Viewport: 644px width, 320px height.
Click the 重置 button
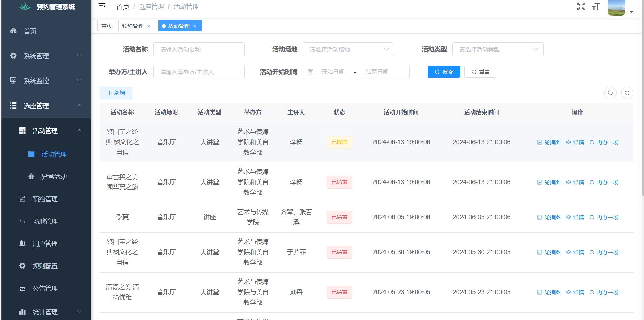click(x=481, y=72)
